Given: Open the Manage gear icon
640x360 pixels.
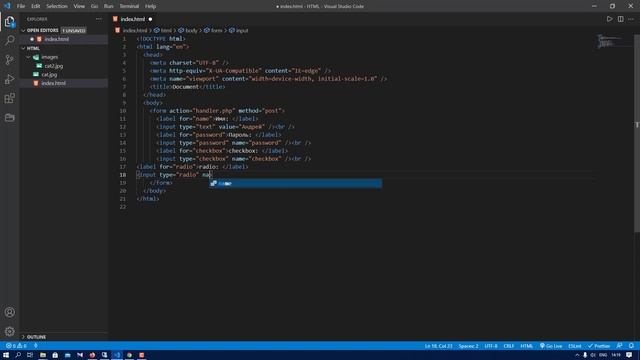Looking at the screenshot, I should [9, 331].
